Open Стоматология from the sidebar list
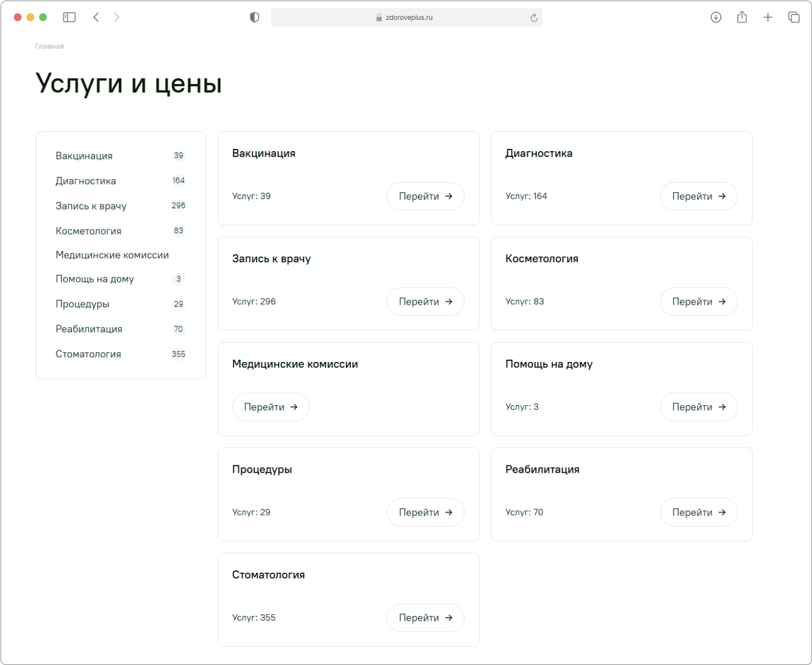Screen dimensions: 812x665 (88, 354)
